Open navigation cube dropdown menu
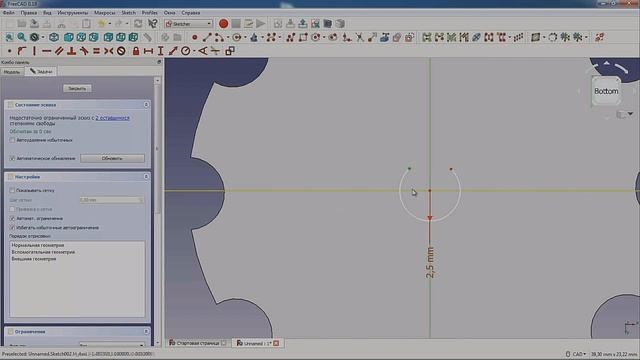Viewport: 640px width, 360px height. tap(631, 114)
